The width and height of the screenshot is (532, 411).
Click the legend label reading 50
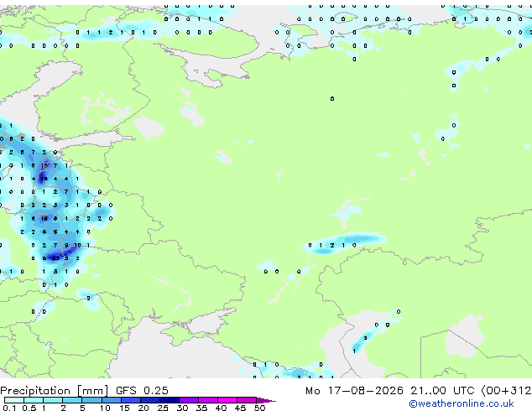(x=260, y=408)
